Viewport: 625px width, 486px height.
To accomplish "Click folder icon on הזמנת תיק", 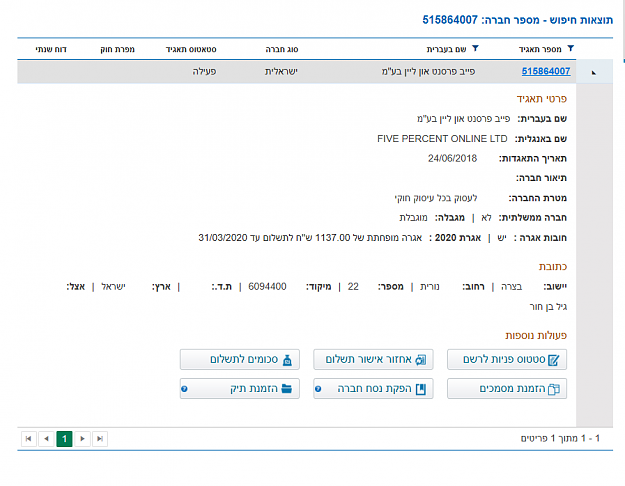I will [x=287, y=389].
